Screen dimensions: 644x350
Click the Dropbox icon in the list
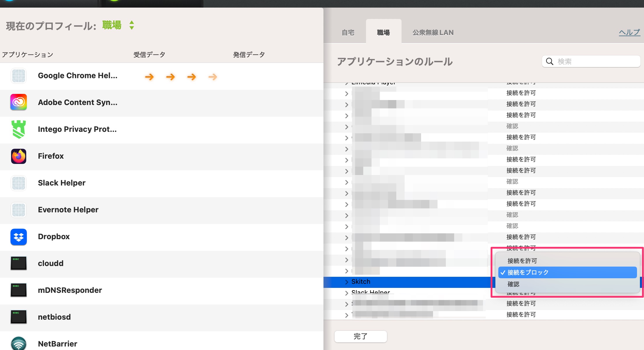tap(19, 237)
